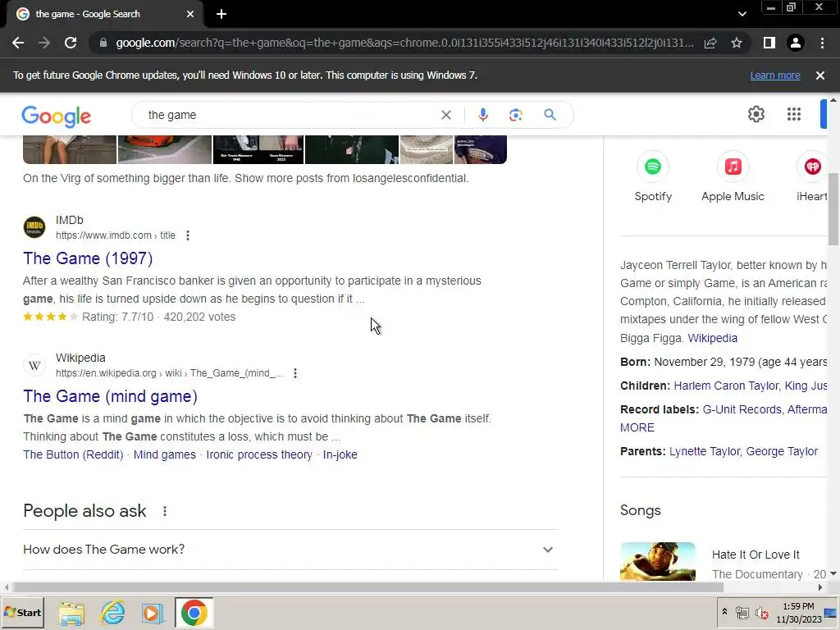Reload the Google search page
The width and height of the screenshot is (840, 630).
pyautogui.click(x=71, y=43)
